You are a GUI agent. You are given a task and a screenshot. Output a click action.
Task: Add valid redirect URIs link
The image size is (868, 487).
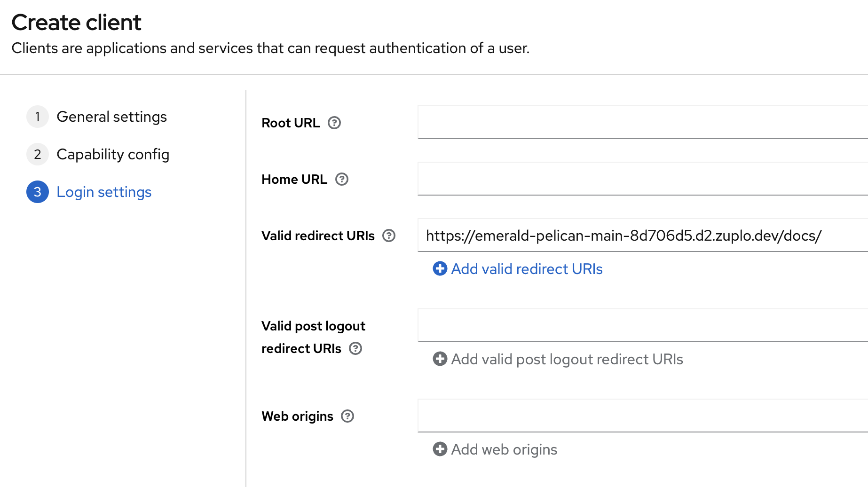527,269
